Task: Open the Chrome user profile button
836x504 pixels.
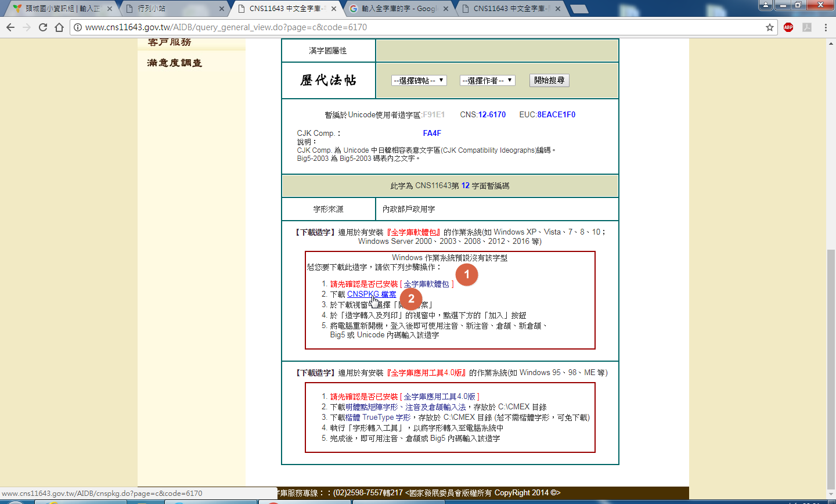Action: [x=766, y=5]
